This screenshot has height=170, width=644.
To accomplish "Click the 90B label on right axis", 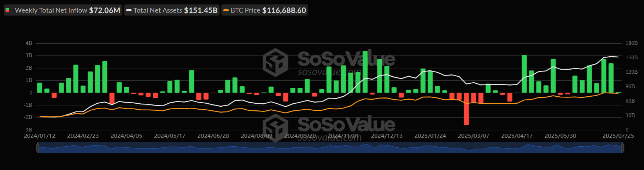I will 630,87.
